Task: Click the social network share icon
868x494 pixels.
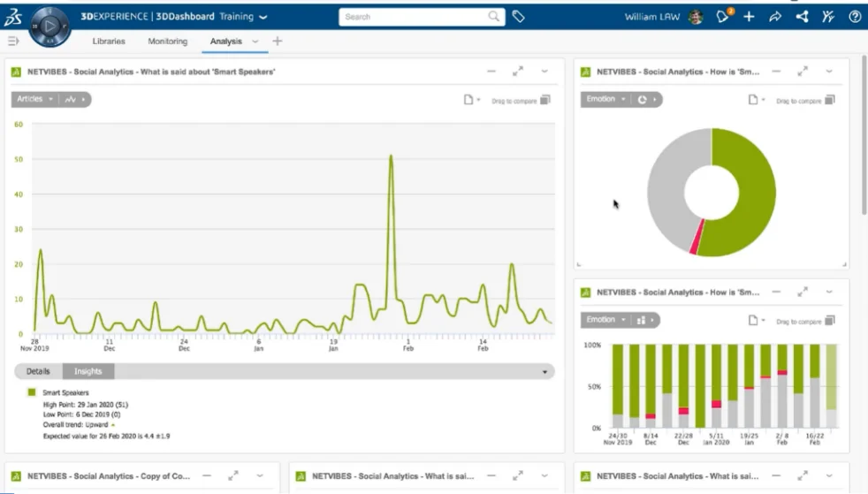Action: coord(802,17)
